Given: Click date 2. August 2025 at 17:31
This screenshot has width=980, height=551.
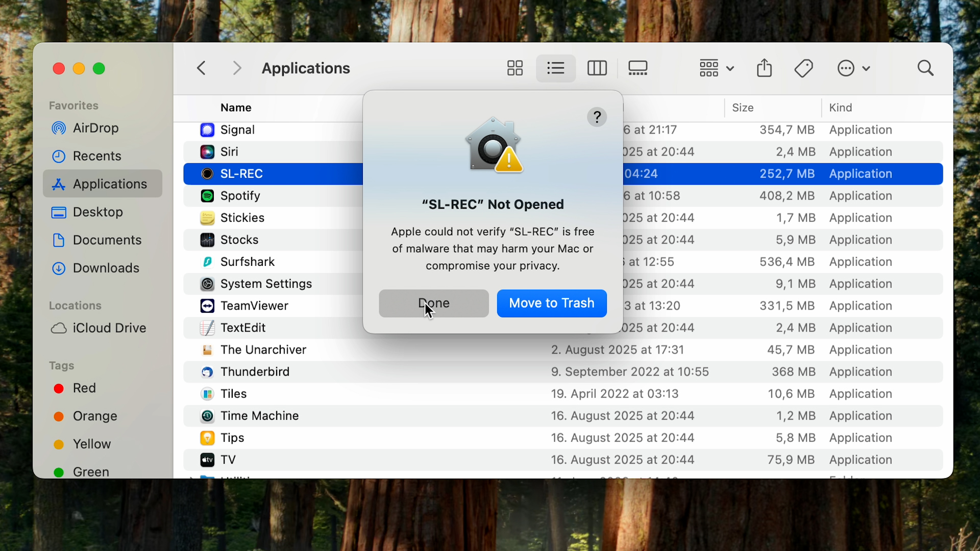Looking at the screenshot, I should pos(617,350).
